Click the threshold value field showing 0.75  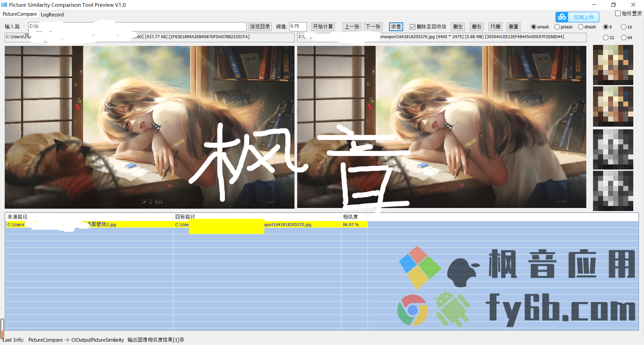pos(298,26)
